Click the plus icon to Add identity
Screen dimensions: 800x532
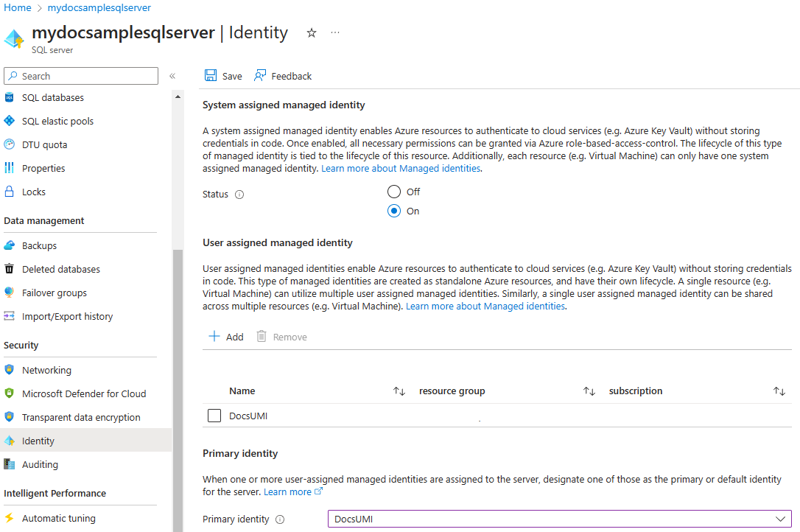[214, 336]
